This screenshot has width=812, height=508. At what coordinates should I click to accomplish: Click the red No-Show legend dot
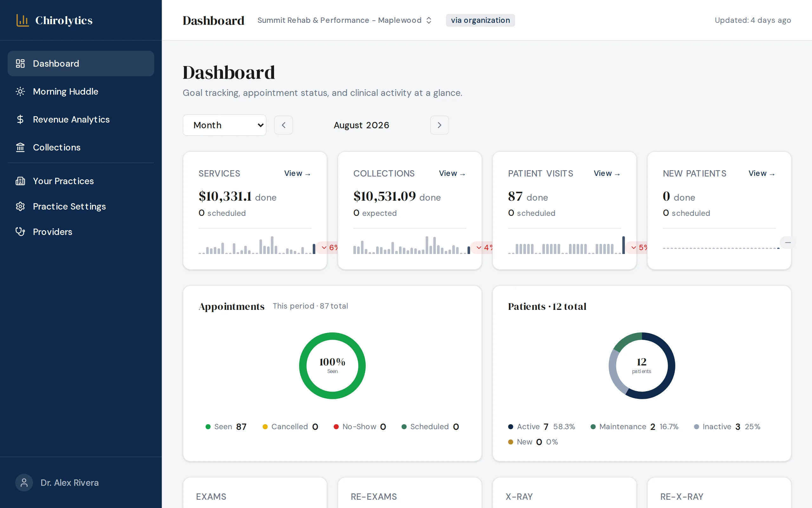click(336, 427)
